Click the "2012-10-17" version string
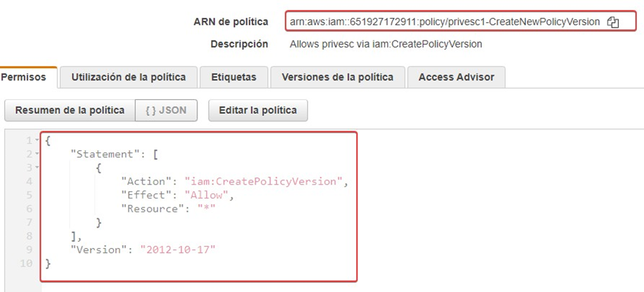This screenshot has width=644, height=292. point(178,249)
